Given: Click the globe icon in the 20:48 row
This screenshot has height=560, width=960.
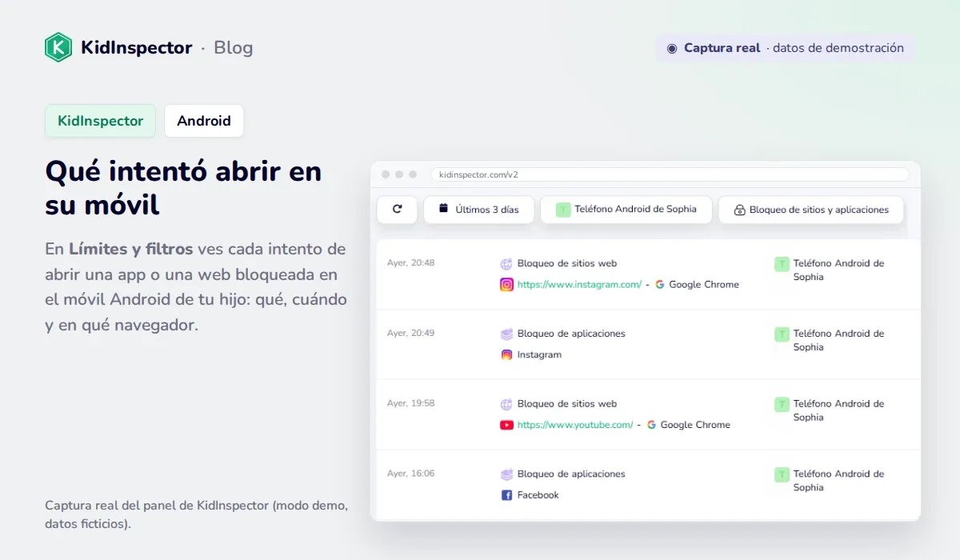Looking at the screenshot, I should coord(506,263).
